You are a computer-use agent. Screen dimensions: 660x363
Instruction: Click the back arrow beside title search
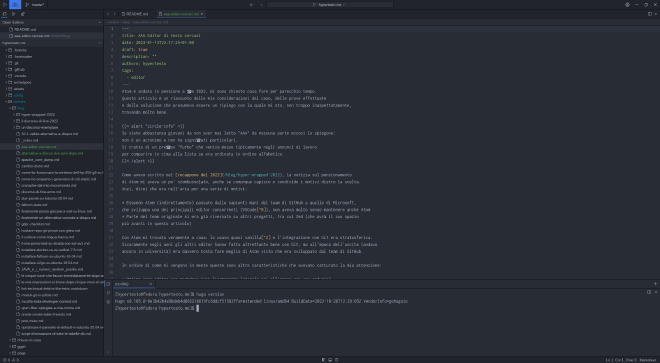(x=252, y=5)
